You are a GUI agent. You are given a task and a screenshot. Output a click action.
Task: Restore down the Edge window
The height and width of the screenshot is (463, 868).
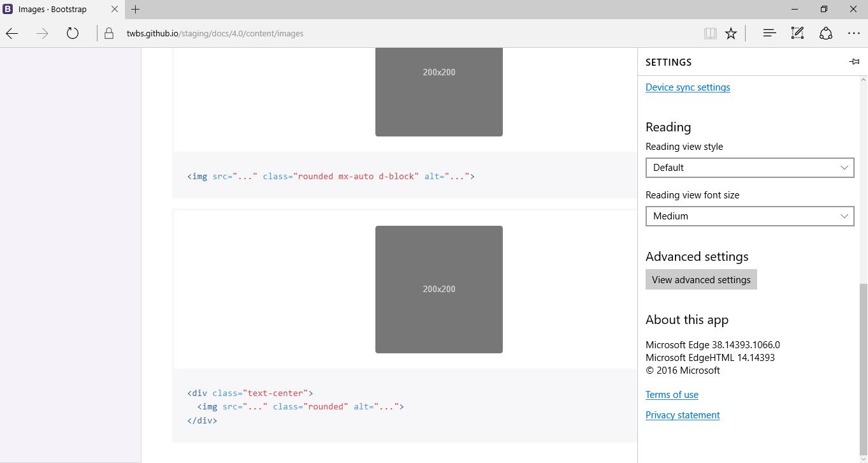click(x=824, y=10)
